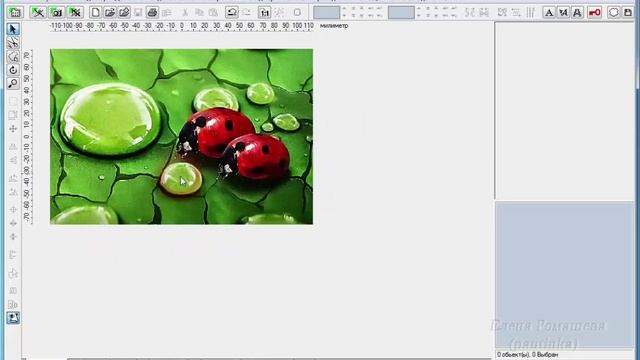Screen dimensions: 640x360
Task: Click the '0 объект(ы), 0 Выбран' status text
Action: [527, 355]
